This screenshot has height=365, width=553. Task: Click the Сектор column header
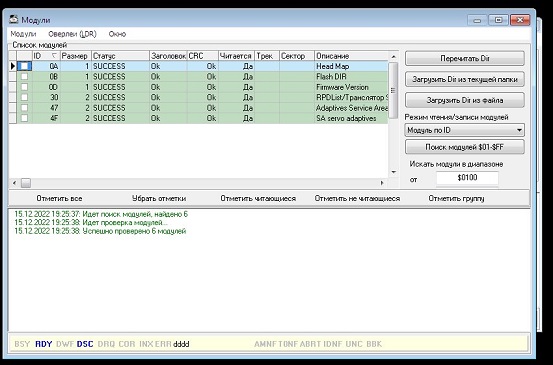click(297, 56)
